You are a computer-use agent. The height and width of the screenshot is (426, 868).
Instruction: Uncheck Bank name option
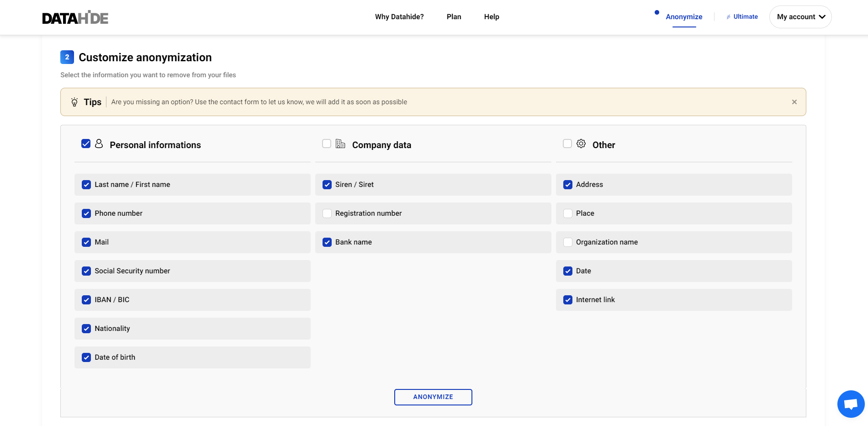[x=327, y=242]
